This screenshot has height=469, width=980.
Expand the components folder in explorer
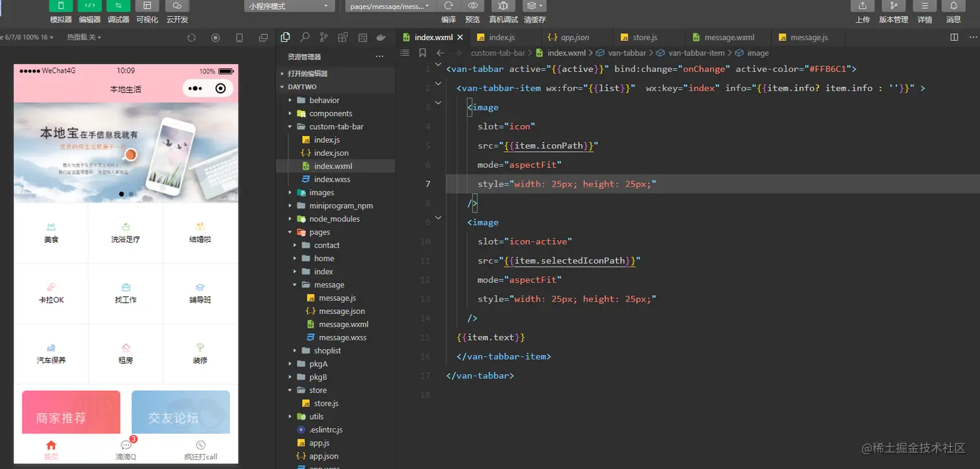[331, 114]
